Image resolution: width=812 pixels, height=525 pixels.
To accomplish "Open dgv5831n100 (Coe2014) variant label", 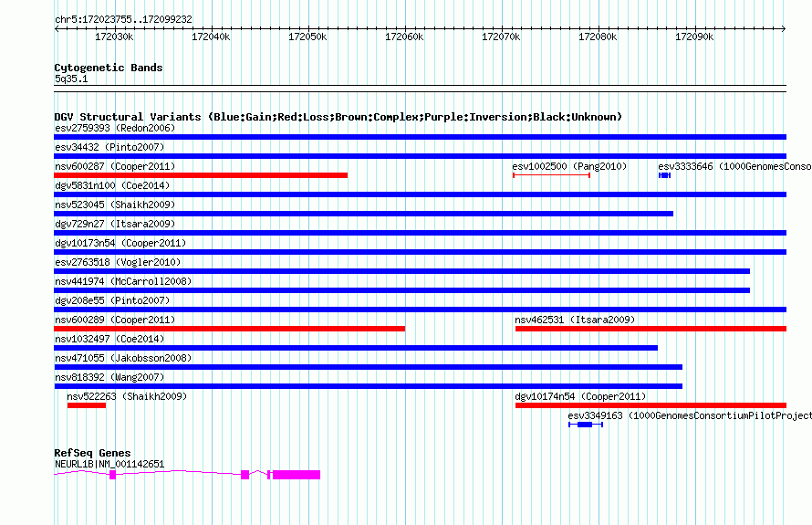I will click(x=112, y=185).
